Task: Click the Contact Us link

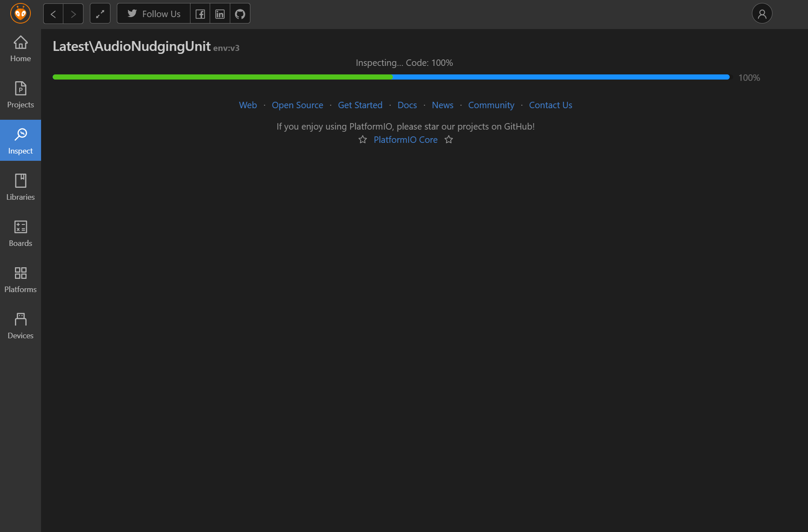Action: pyautogui.click(x=550, y=105)
